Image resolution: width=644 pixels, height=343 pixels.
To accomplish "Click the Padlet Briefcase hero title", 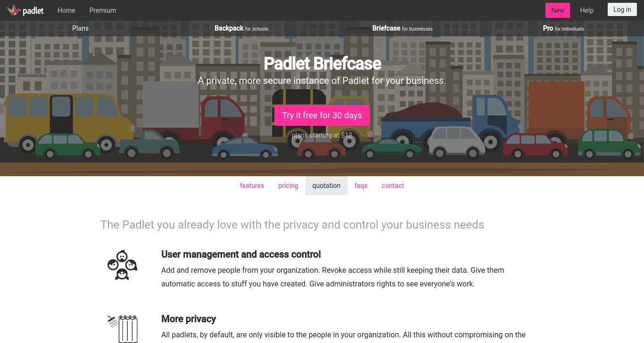I will pyautogui.click(x=322, y=64).
